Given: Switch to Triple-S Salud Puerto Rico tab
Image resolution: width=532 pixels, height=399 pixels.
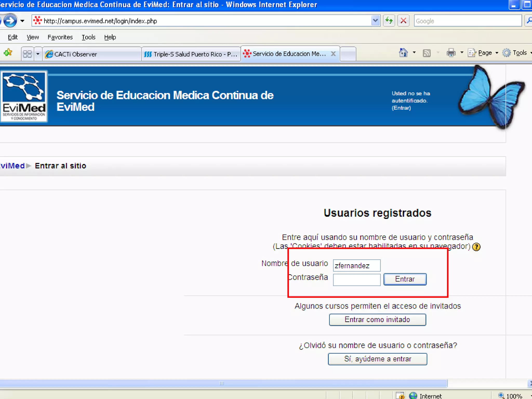Looking at the screenshot, I should pyautogui.click(x=191, y=54).
